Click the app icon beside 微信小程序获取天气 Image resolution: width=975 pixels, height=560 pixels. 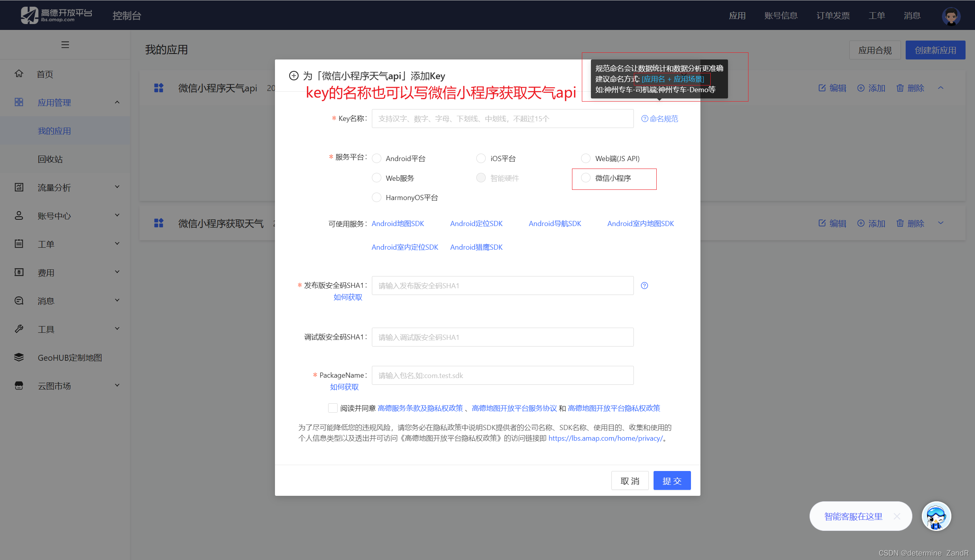[159, 223]
